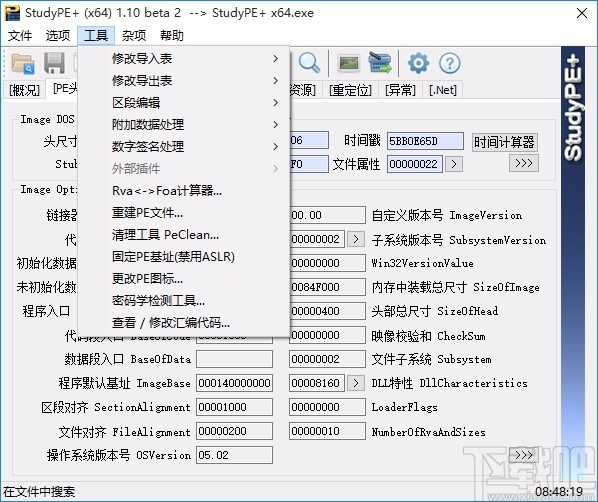Click the green monitor toolbar icon

[349, 63]
